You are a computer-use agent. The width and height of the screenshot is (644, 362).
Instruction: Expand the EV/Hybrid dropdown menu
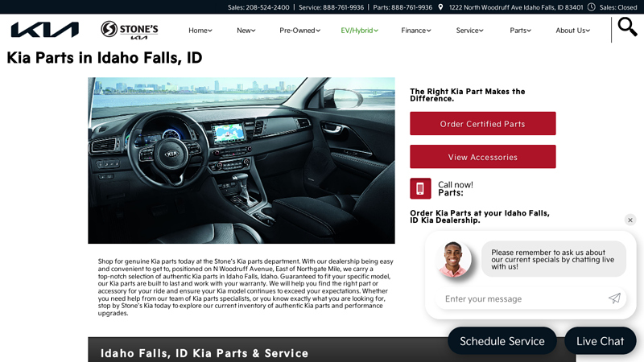[359, 31]
